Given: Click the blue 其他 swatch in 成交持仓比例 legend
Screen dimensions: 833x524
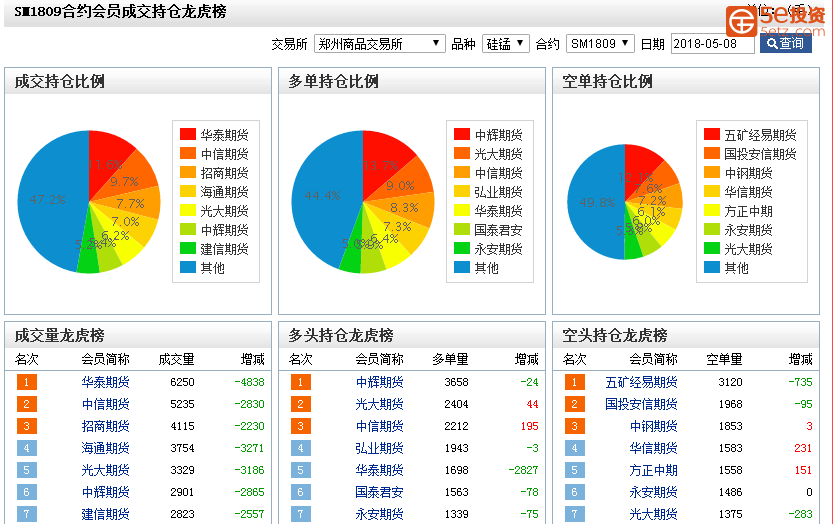Looking at the screenshot, I should pos(188,267).
